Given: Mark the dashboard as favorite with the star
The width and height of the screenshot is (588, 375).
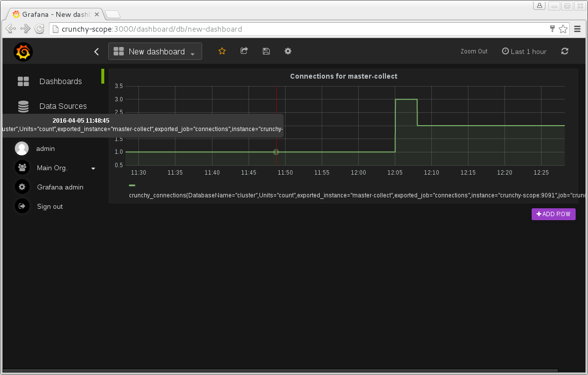Looking at the screenshot, I should click(221, 51).
